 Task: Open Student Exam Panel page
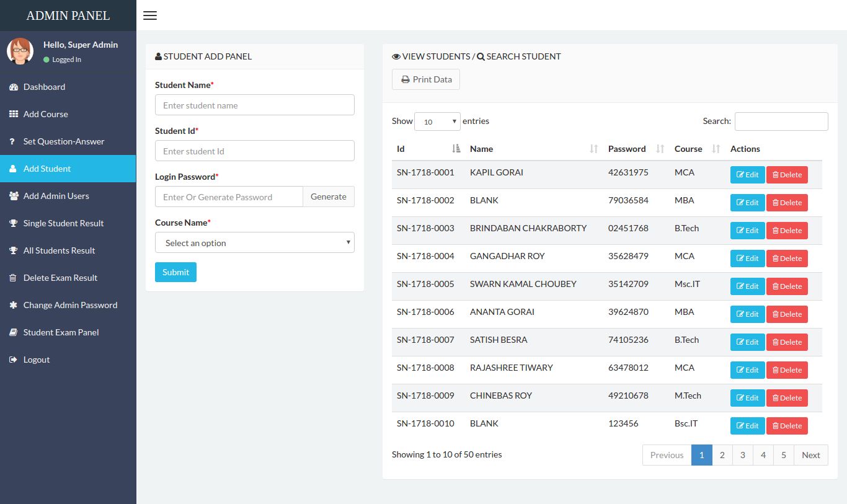[x=68, y=332]
